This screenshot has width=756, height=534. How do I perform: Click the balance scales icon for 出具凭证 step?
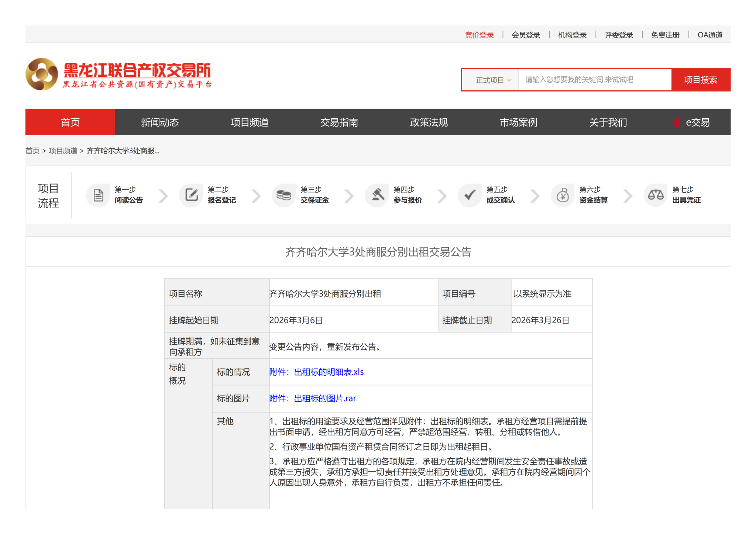click(656, 195)
